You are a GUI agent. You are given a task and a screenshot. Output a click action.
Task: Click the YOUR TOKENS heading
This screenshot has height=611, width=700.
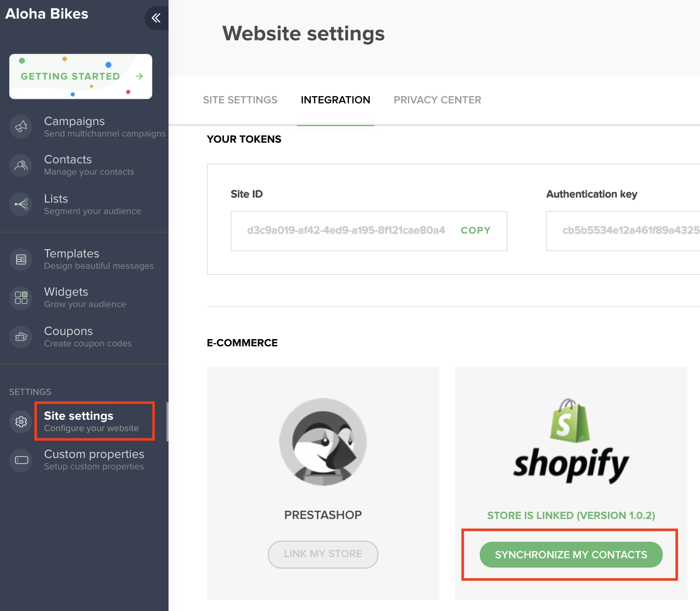[244, 139]
